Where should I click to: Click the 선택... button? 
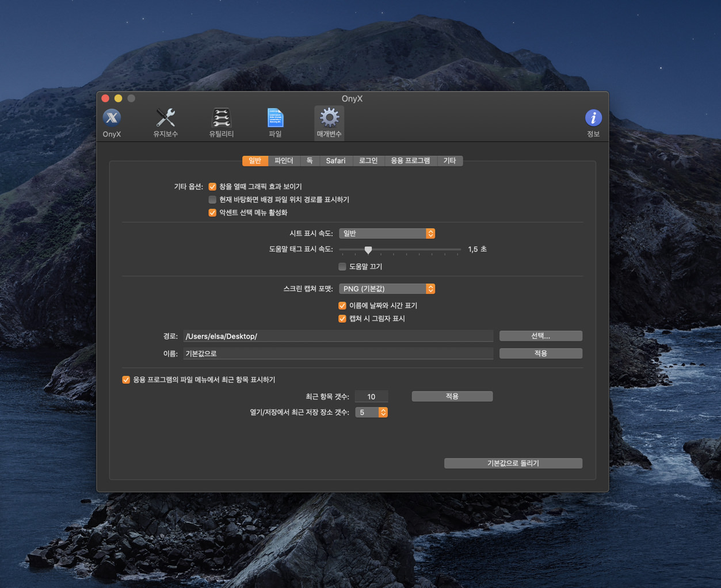(541, 336)
